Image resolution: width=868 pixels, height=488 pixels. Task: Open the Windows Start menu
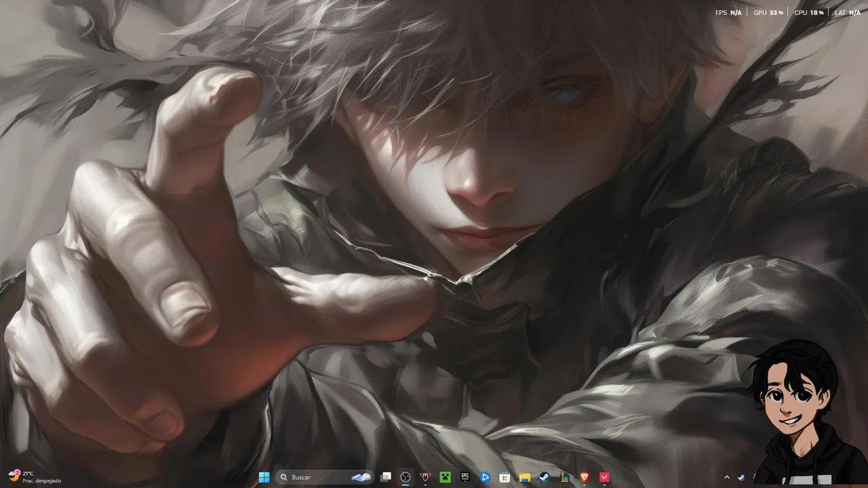point(264,477)
